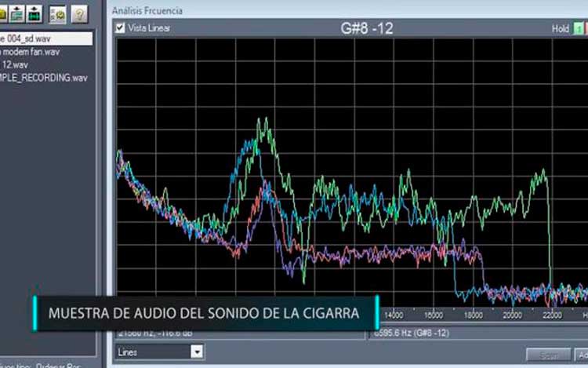Toggle the green Hold 1 button
This screenshot has width=588, height=368.
pos(578,28)
